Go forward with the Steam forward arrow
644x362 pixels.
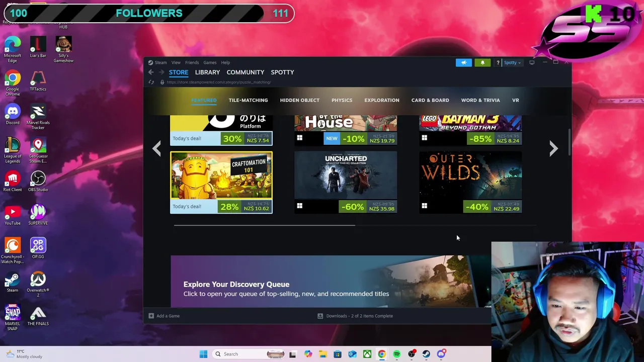click(161, 72)
